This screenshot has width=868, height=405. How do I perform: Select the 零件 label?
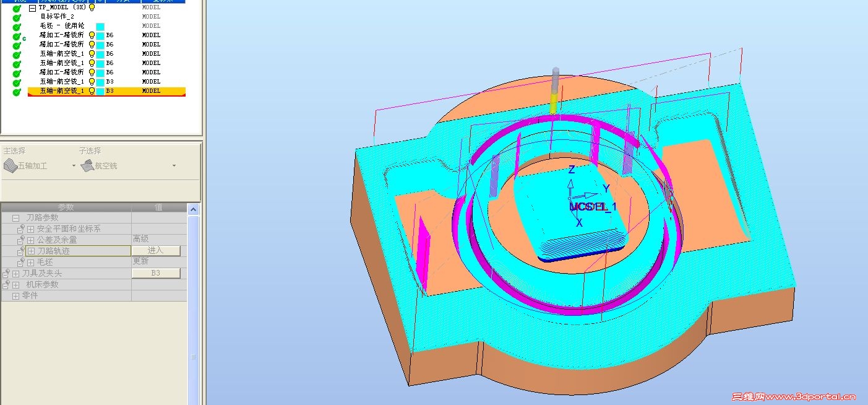click(30, 296)
